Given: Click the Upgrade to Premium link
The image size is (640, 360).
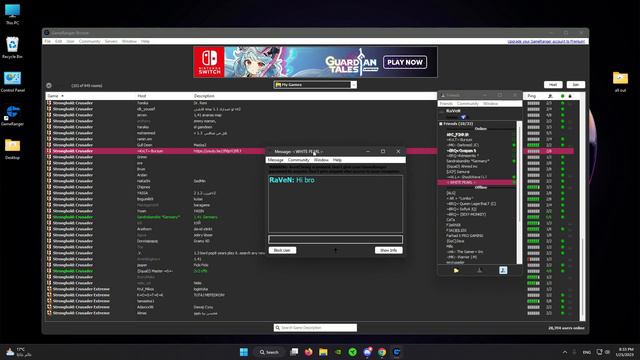Looking at the screenshot, I should pos(546,41).
